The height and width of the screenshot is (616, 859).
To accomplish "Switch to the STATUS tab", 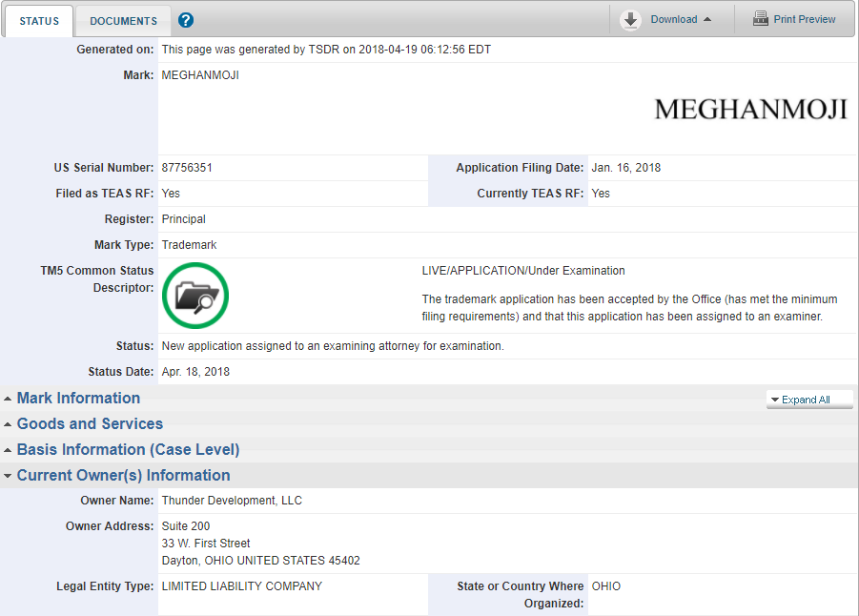I will coord(39,21).
